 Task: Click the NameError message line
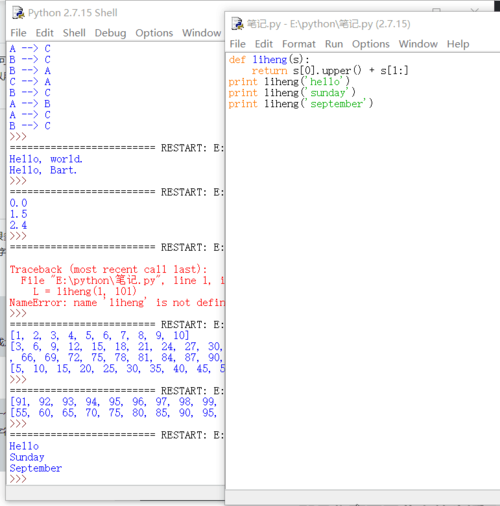(117, 302)
